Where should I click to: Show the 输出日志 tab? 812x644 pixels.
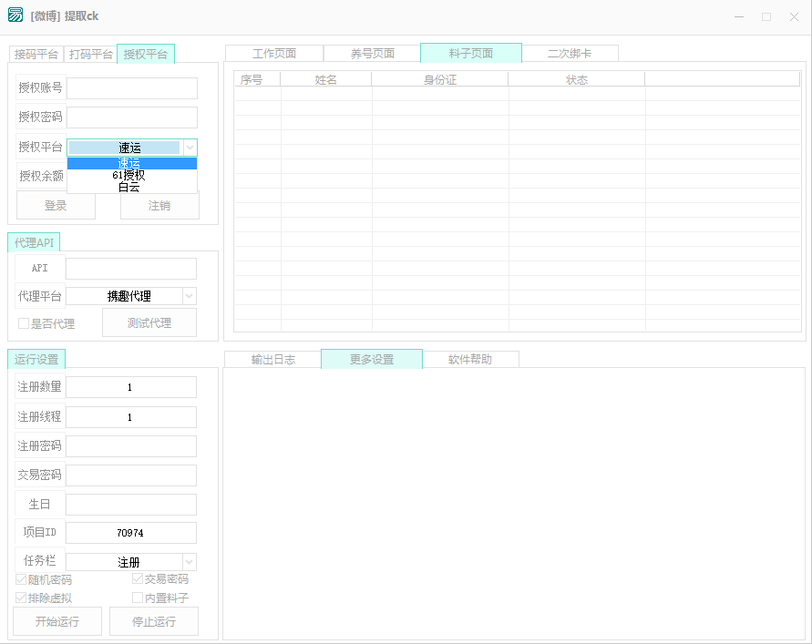coord(272,360)
